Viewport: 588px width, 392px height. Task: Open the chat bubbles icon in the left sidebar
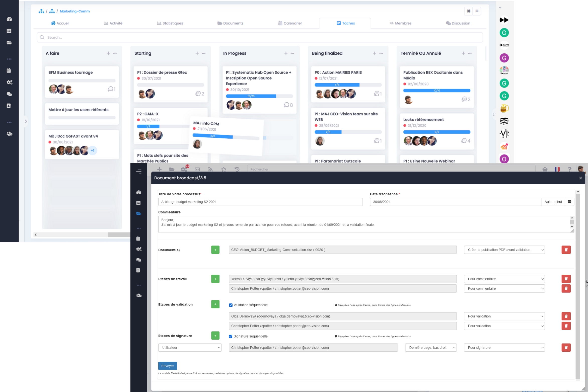[x=139, y=260]
